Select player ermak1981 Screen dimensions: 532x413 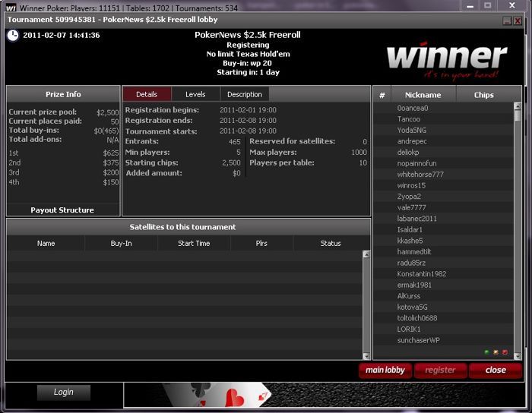click(x=443, y=285)
